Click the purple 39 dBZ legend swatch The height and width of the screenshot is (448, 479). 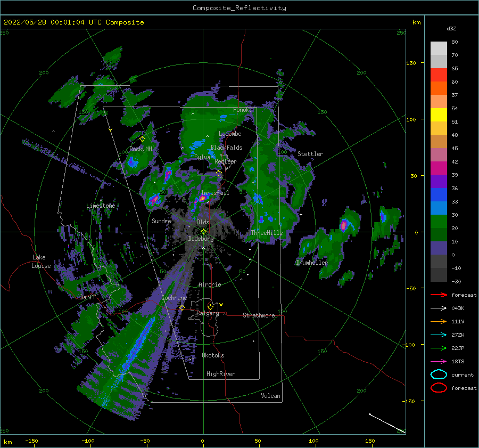tap(439, 182)
